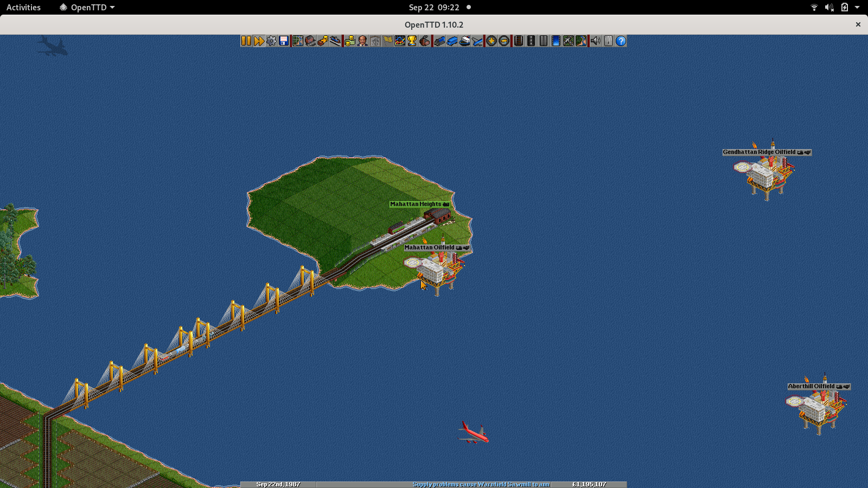The height and width of the screenshot is (488, 868).
Task: Open the industries directory
Action: pyautogui.click(x=425, y=41)
